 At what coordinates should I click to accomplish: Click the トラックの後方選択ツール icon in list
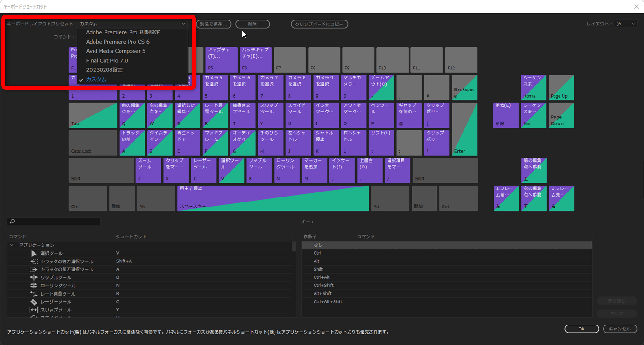[34, 261]
